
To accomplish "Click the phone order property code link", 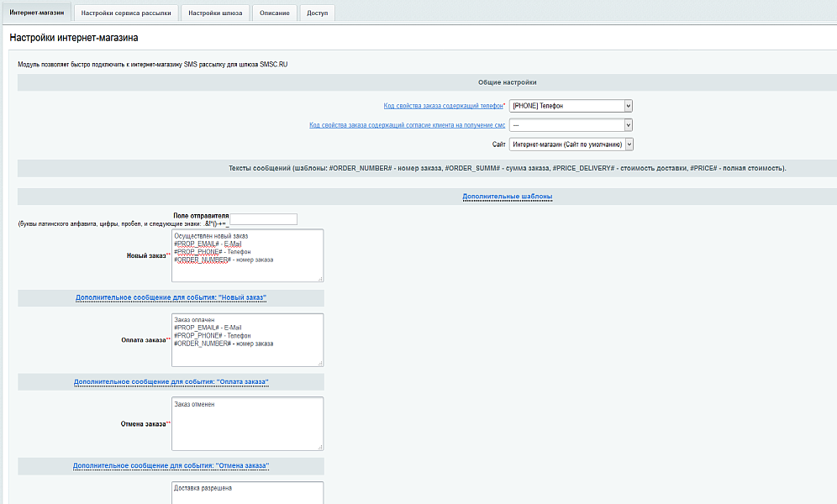I will click(x=444, y=106).
